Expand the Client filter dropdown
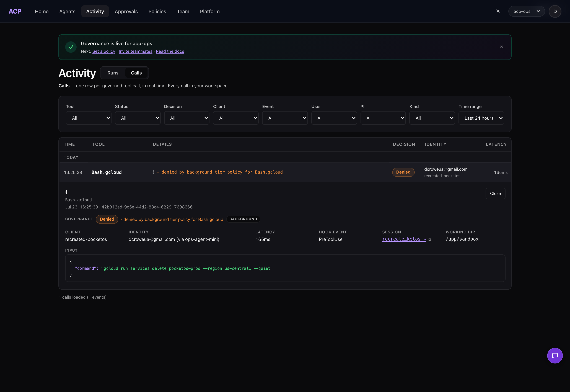570x392 pixels. [236, 118]
